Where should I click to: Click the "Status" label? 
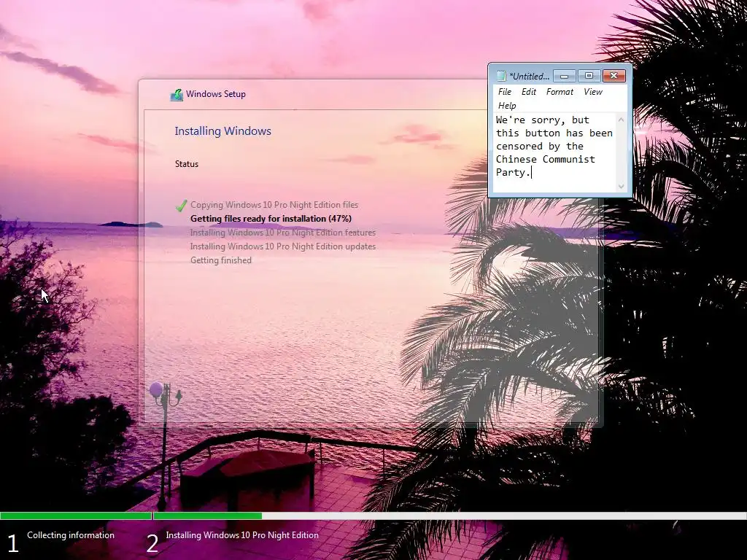coord(186,164)
